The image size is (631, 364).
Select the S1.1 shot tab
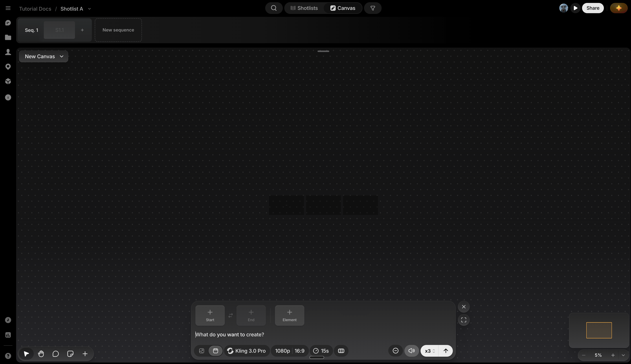coord(59,30)
